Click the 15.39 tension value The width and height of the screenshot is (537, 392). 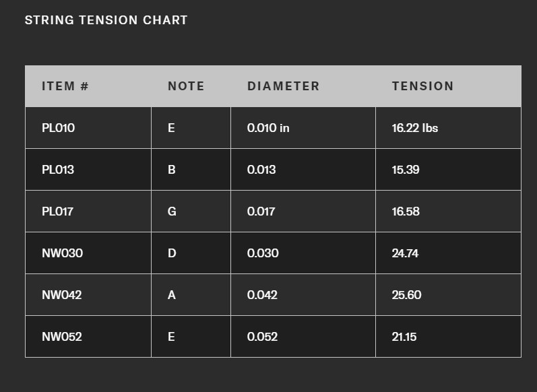pyautogui.click(x=406, y=170)
